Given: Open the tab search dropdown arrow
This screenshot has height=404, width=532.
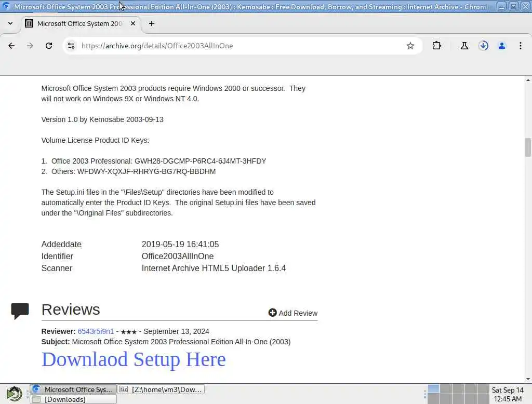Looking at the screenshot, I should click(x=10, y=23).
